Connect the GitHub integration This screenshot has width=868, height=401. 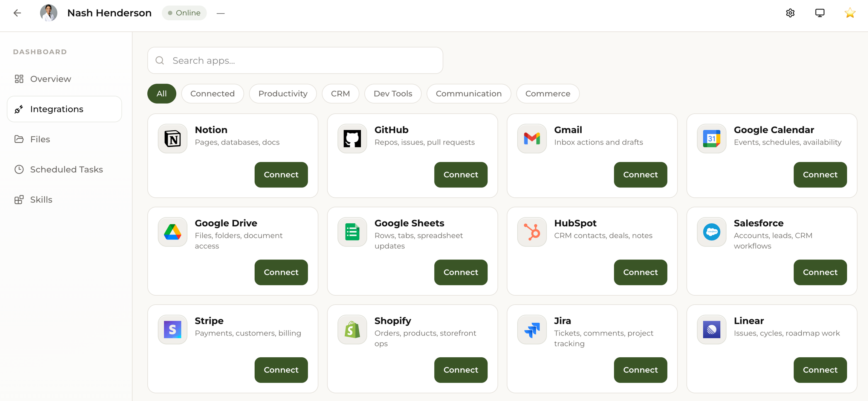(x=461, y=175)
